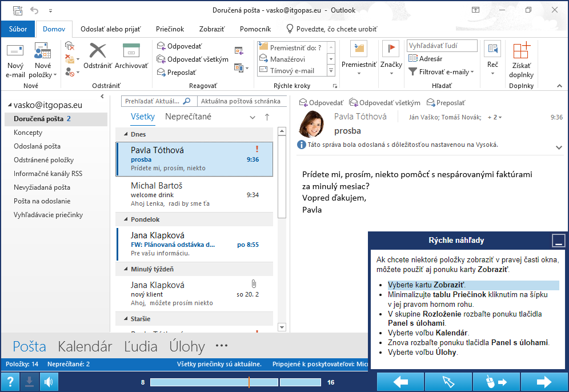Image resolution: width=569 pixels, height=392 pixels.
Task: Reverse sort order with the up arrow
Action: coord(267,117)
